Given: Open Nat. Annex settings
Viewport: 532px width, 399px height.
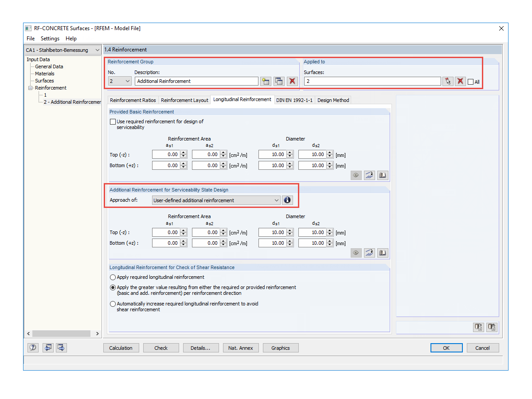Looking at the screenshot, I should pos(241,348).
